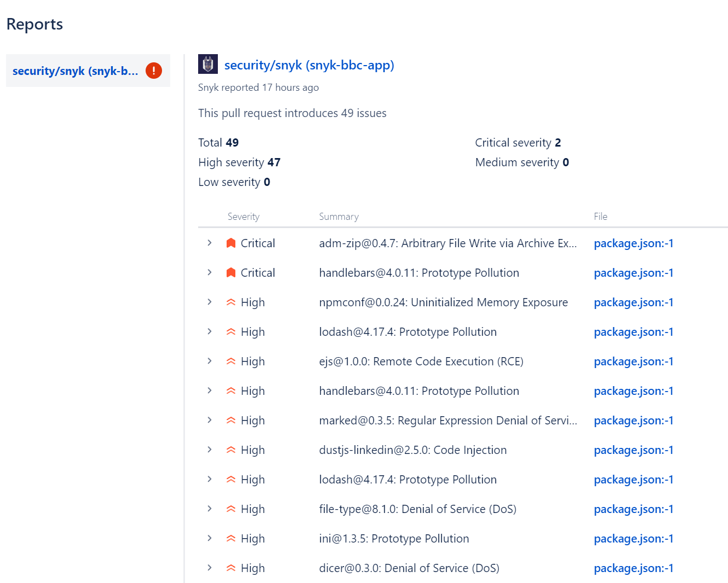Open the security/snyk (snyk-bbc-app) title link
This screenshot has width=728, height=583.
click(x=309, y=65)
